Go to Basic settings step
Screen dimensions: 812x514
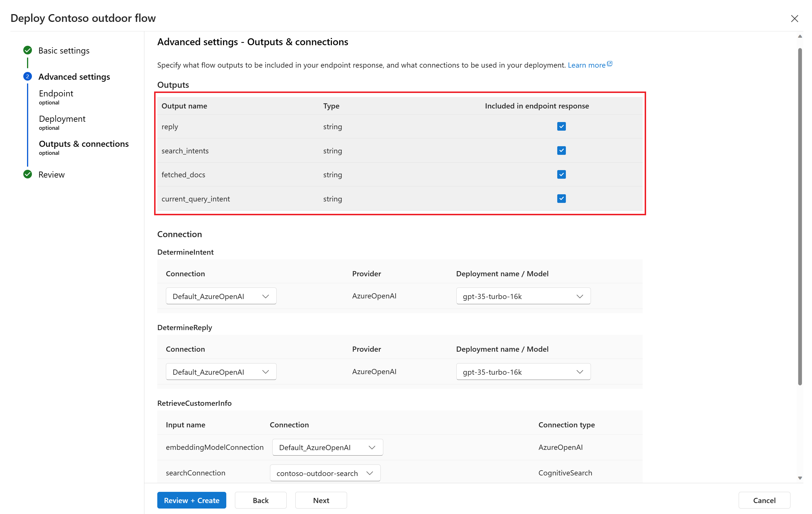(x=64, y=51)
